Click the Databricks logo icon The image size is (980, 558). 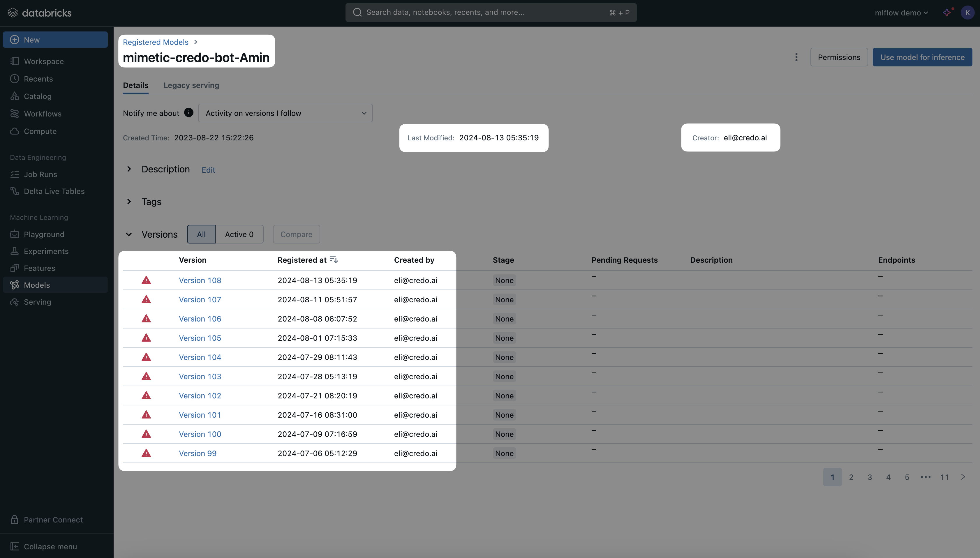[x=13, y=13]
